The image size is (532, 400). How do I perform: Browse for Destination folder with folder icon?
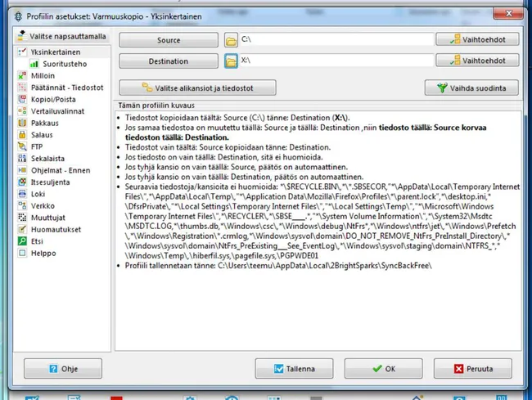231,61
